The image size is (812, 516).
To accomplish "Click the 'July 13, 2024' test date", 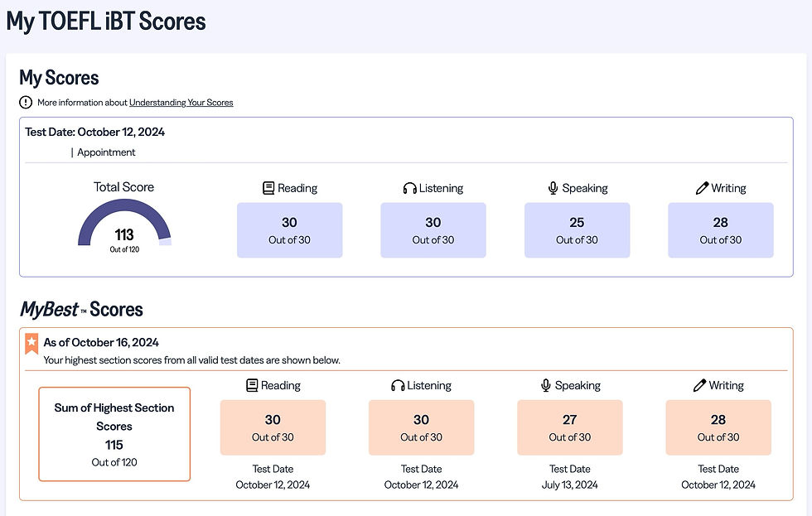I will point(570,485).
